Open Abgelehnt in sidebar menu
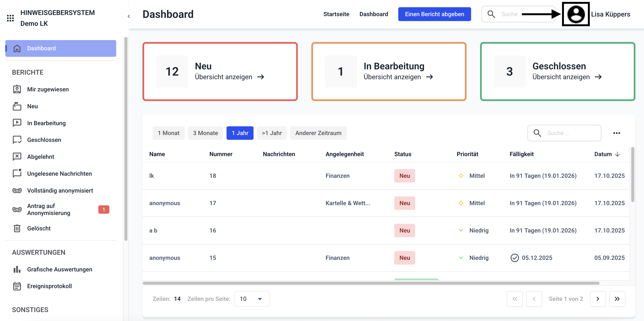The image size is (644, 321). click(x=41, y=157)
